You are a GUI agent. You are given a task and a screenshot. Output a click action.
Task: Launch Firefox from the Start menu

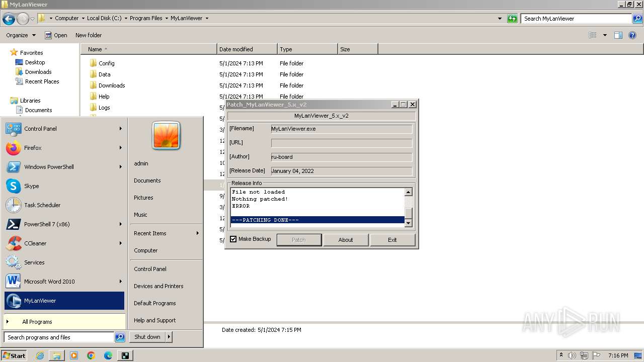click(64, 148)
